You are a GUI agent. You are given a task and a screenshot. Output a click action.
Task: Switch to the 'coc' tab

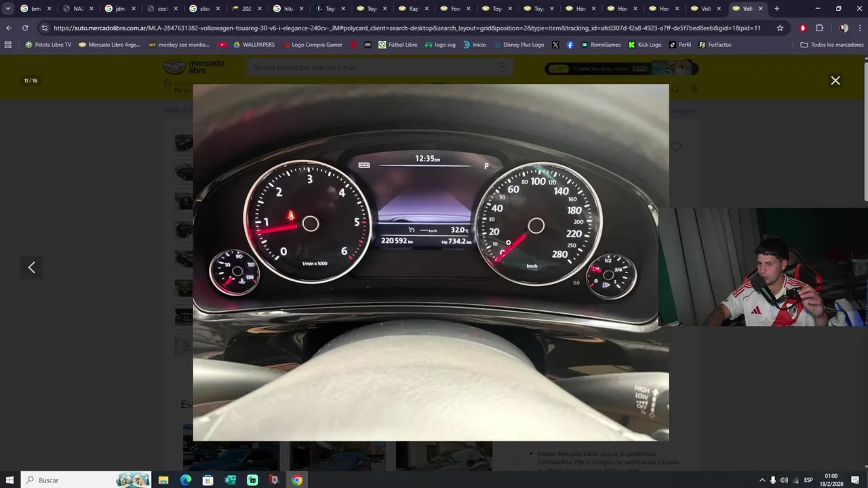pyautogui.click(x=162, y=9)
